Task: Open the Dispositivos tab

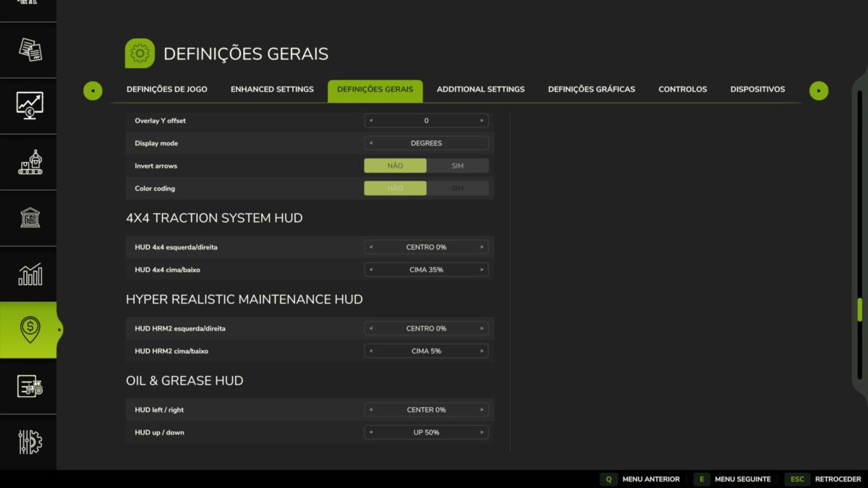Action: click(x=757, y=90)
